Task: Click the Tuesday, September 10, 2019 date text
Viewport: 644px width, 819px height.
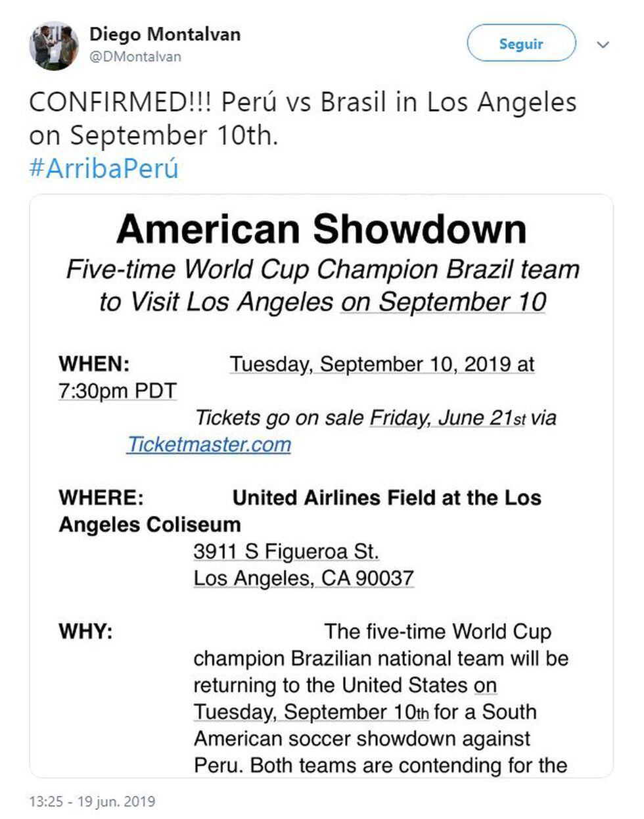Action: point(381,363)
